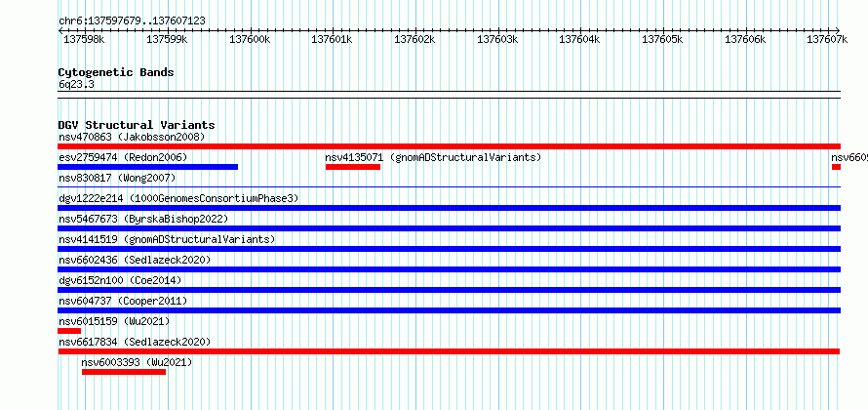
Task: Open the esv2759474 (Redon2006) label
Action: coord(123,157)
